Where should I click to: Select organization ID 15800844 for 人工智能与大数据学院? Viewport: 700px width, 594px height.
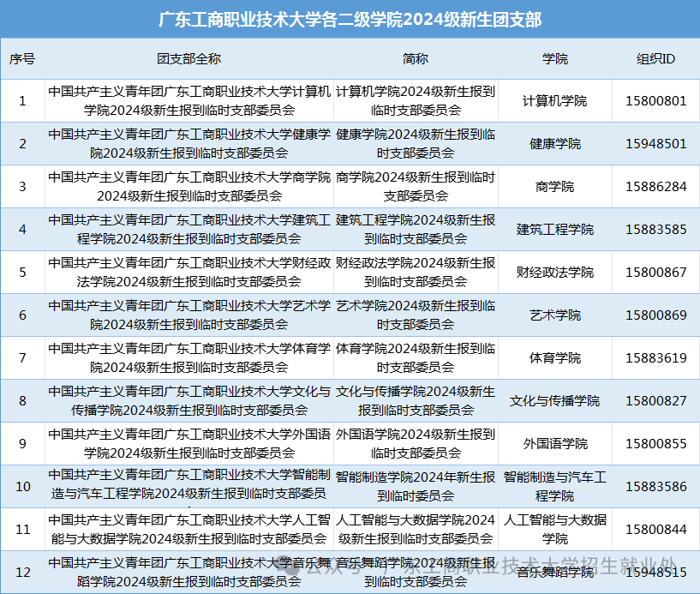(655, 529)
